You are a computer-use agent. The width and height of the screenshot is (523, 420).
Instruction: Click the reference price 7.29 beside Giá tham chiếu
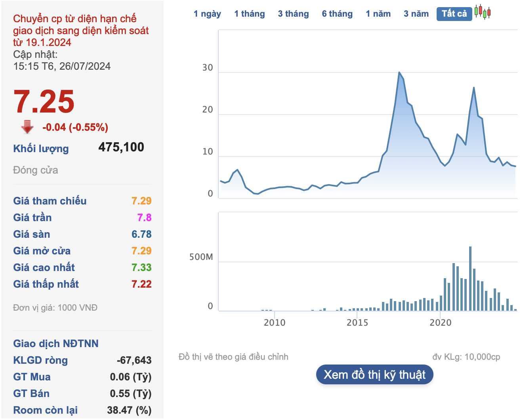click(141, 201)
